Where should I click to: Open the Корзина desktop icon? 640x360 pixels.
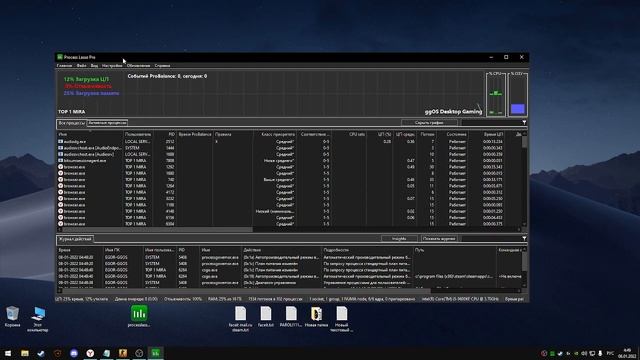(x=12, y=317)
